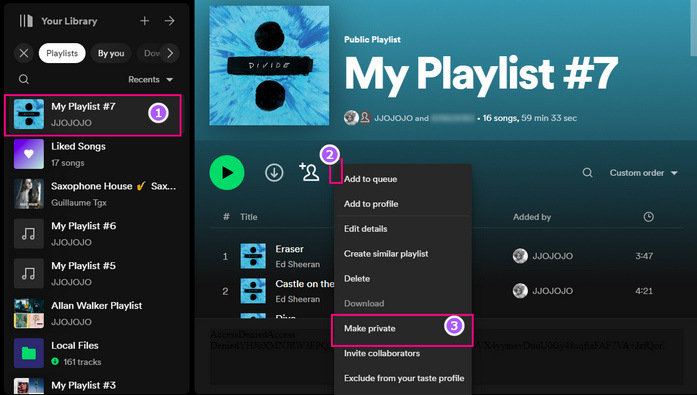Download the playlist with arrow icon
The image size is (697, 395).
pos(274,173)
